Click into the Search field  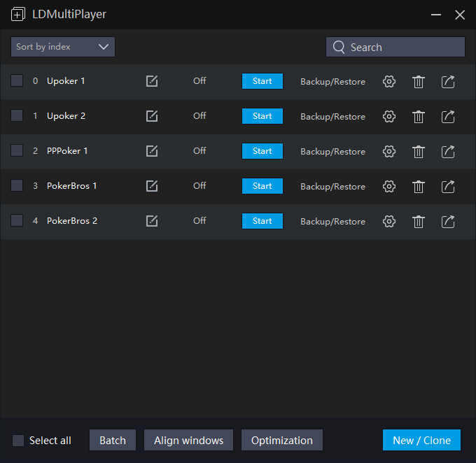[x=402, y=47]
